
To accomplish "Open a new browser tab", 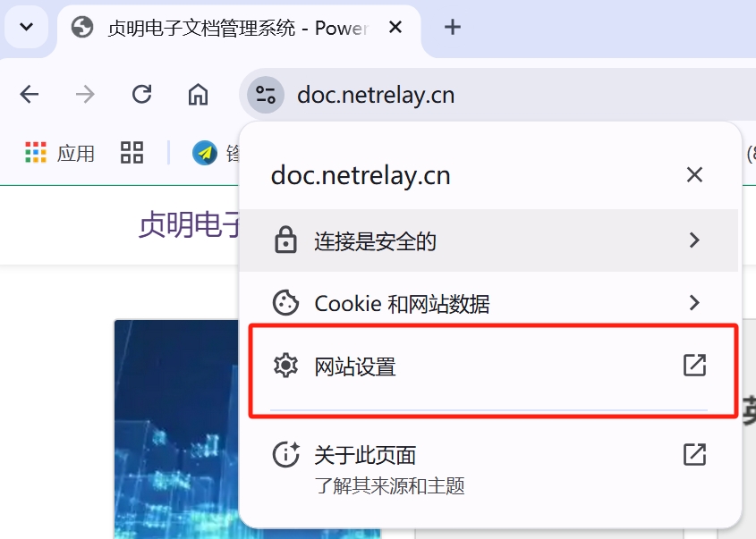I will tap(452, 27).
